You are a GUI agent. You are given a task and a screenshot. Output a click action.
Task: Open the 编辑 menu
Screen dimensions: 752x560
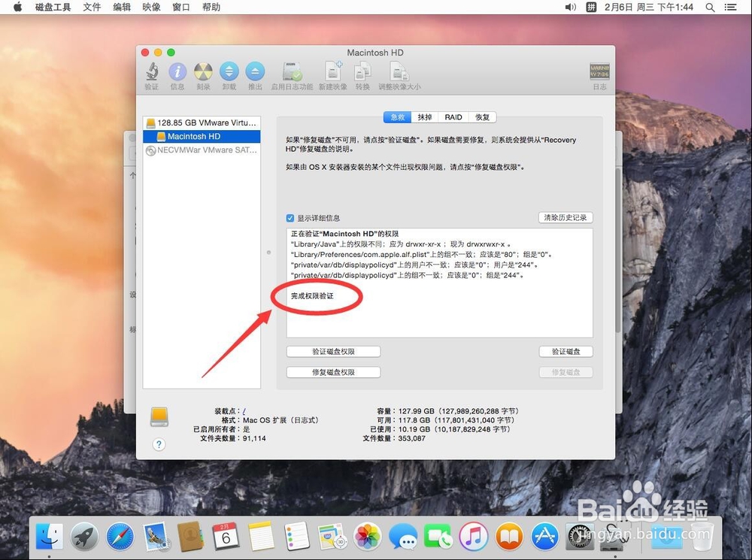pos(122,8)
